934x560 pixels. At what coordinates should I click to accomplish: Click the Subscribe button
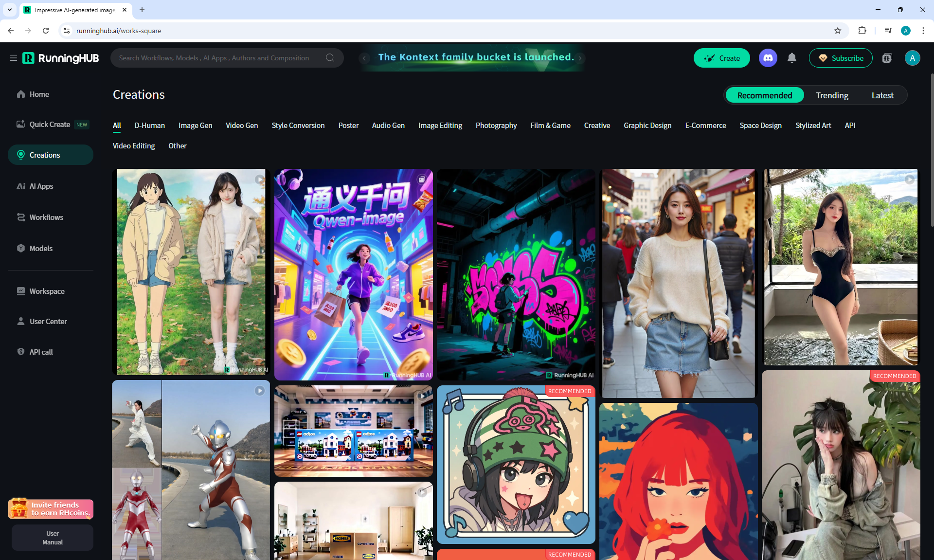(840, 58)
